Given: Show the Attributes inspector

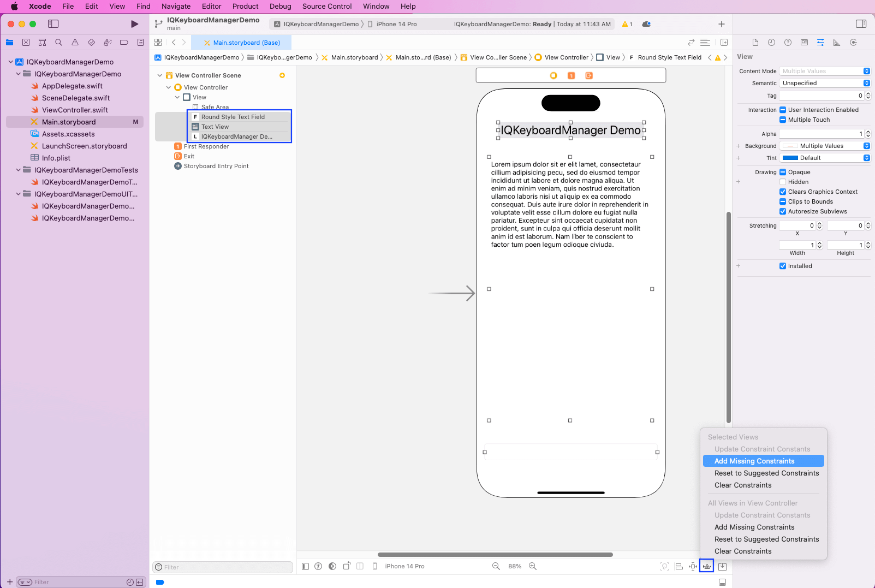Looking at the screenshot, I should 820,43.
